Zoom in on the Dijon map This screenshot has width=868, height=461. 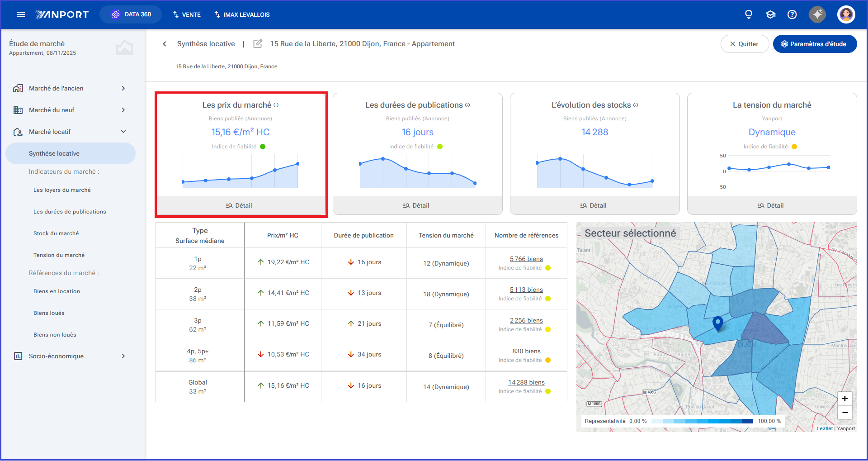(x=844, y=399)
